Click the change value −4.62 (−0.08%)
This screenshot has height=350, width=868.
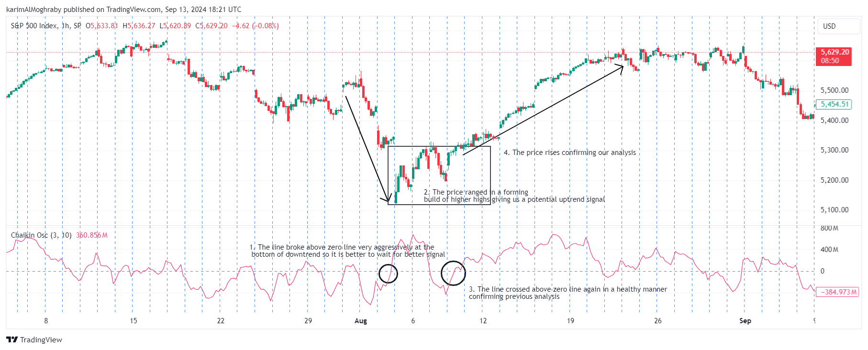(255, 26)
